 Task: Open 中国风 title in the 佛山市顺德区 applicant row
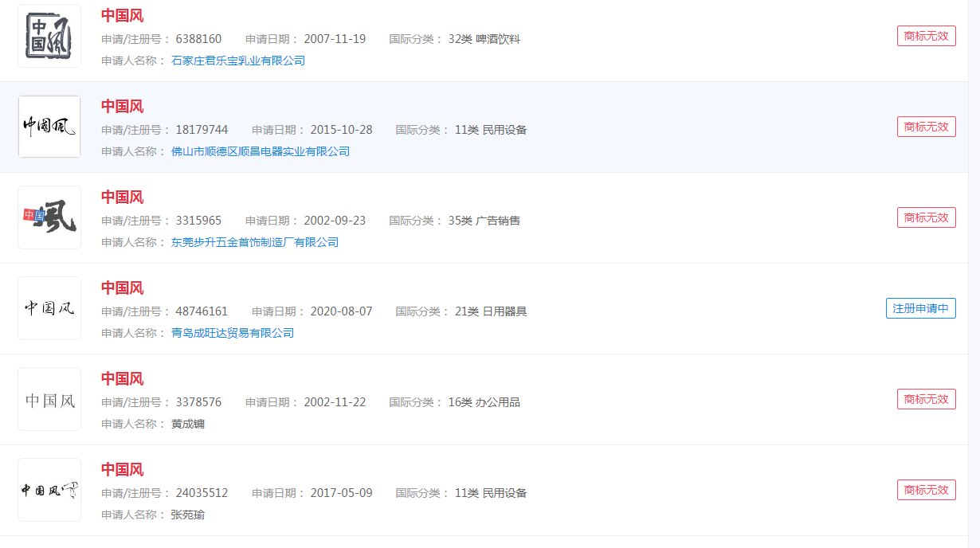(123, 107)
